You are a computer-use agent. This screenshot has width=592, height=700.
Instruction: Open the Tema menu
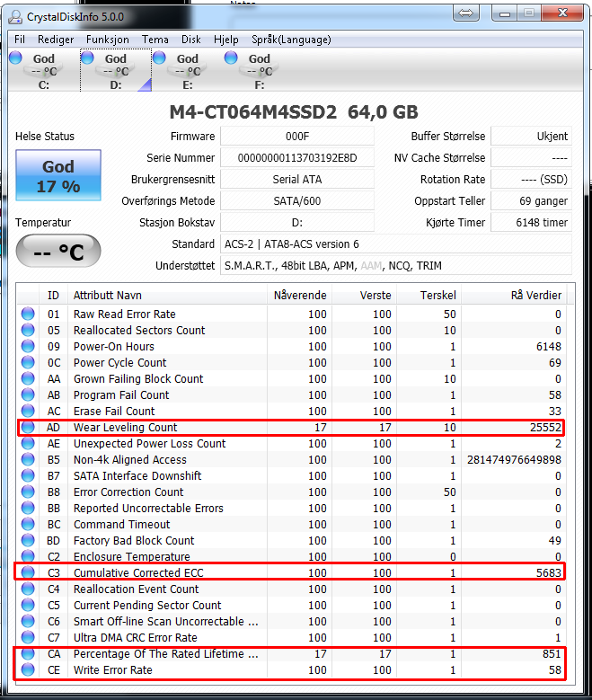click(155, 40)
